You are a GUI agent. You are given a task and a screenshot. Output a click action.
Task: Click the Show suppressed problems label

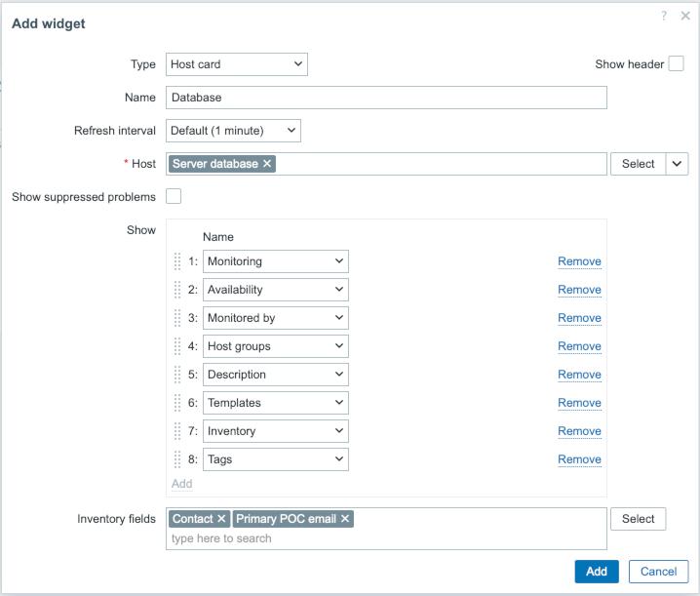click(x=84, y=197)
